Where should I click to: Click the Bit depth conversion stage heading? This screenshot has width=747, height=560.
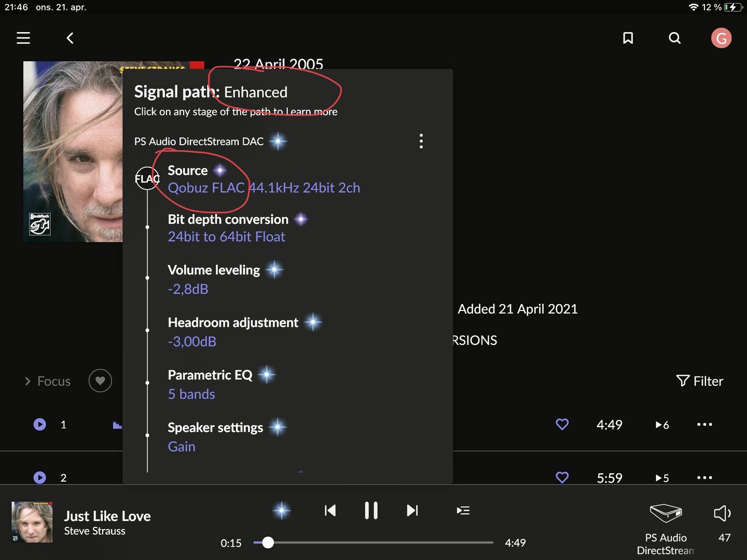coord(228,219)
